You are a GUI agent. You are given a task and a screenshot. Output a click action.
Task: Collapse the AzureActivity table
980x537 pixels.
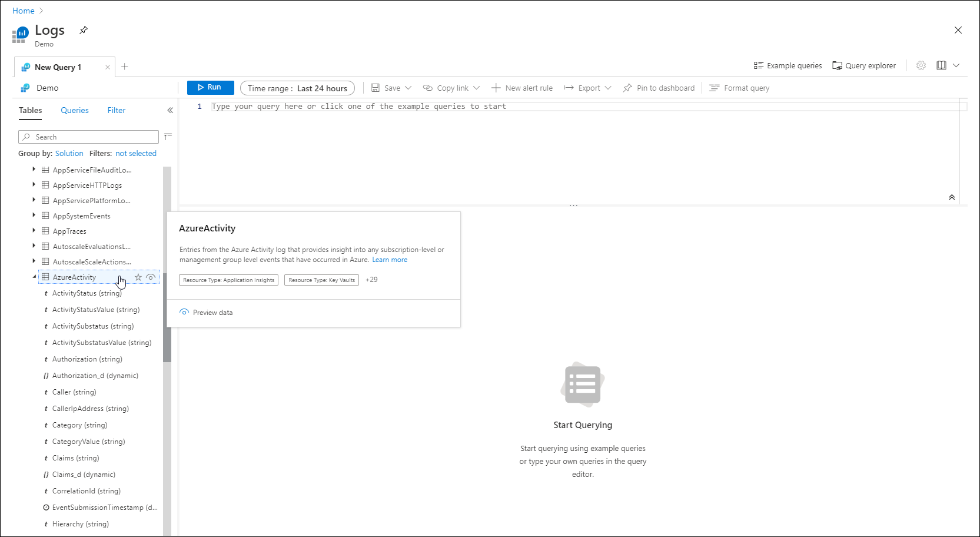(34, 277)
